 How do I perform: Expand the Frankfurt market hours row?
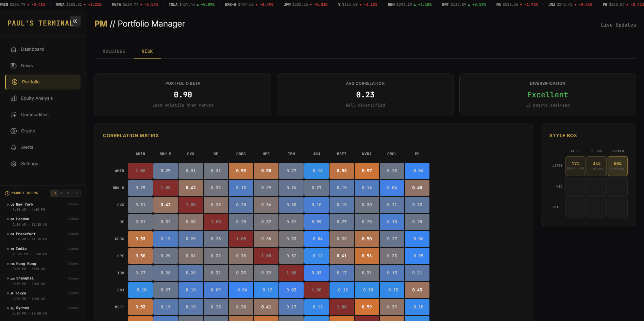coord(42,236)
